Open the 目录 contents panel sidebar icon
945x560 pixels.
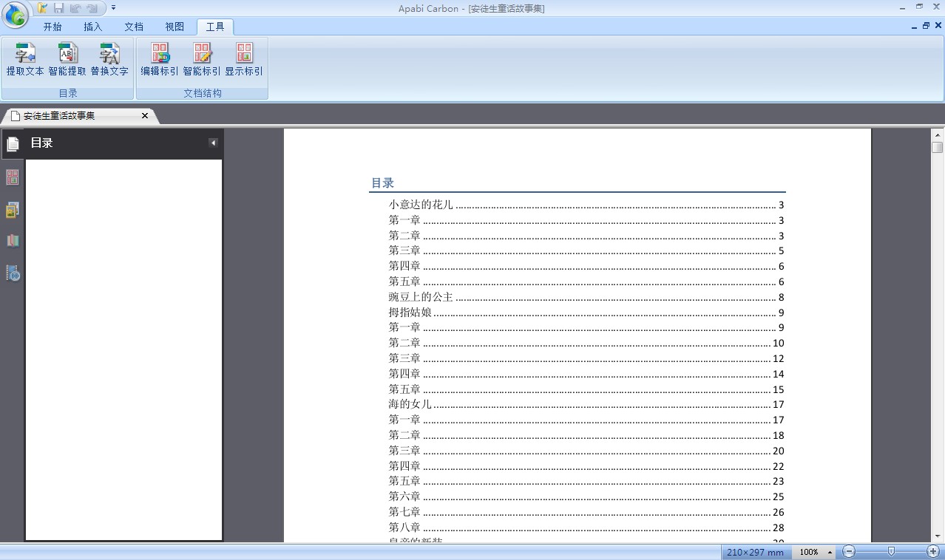tap(13, 145)
